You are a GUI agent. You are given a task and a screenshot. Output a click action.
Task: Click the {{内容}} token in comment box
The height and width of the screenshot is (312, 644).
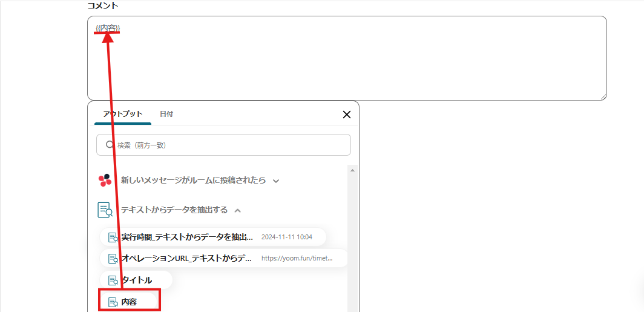(x=108, y=28)
